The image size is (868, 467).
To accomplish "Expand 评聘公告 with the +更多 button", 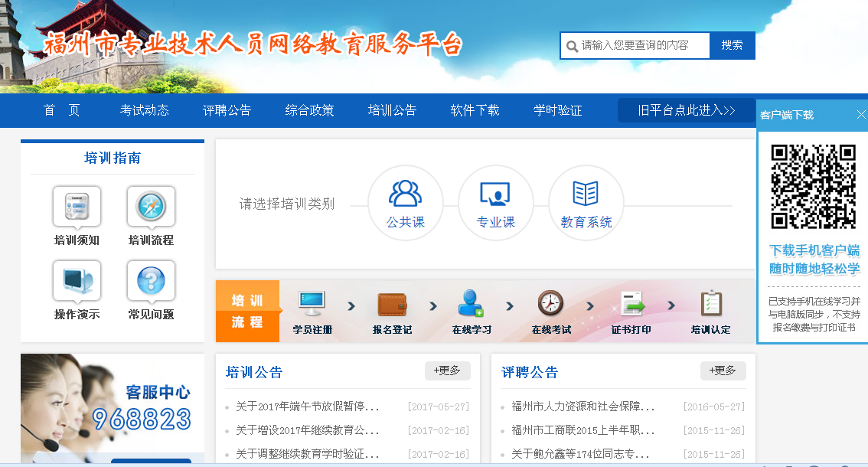I will click(723, 371).
